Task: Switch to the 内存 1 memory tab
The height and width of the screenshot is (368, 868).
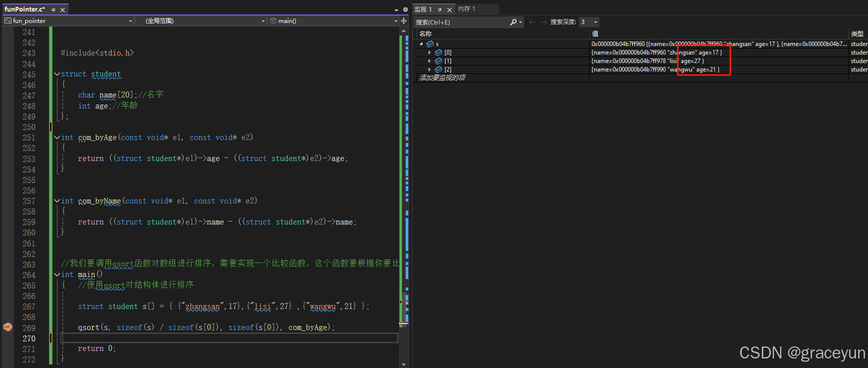Action: pyautogui.click(x=467, y=9)
